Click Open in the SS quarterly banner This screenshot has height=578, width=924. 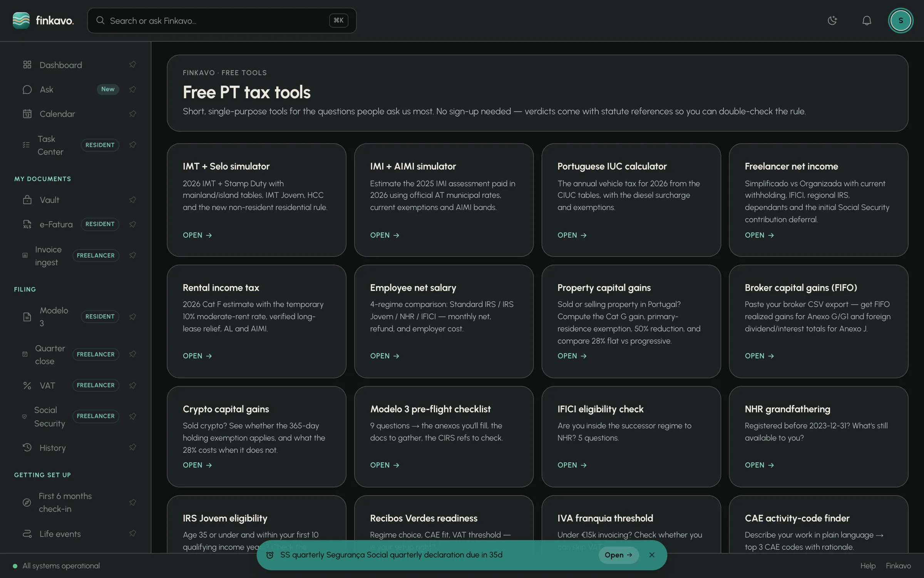click(618, 555)
